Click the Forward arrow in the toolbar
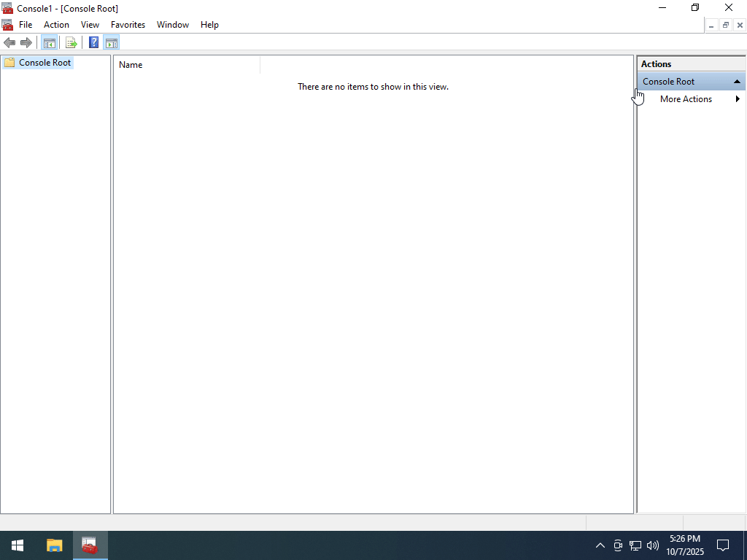The height and width of the screenshot is (560, 747). [26, 42]
